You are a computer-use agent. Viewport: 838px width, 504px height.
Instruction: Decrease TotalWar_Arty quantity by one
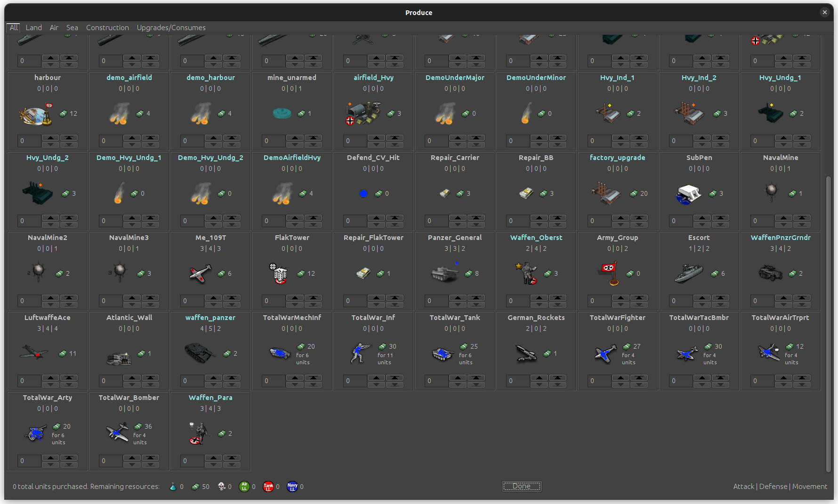(x=50, y=464)
